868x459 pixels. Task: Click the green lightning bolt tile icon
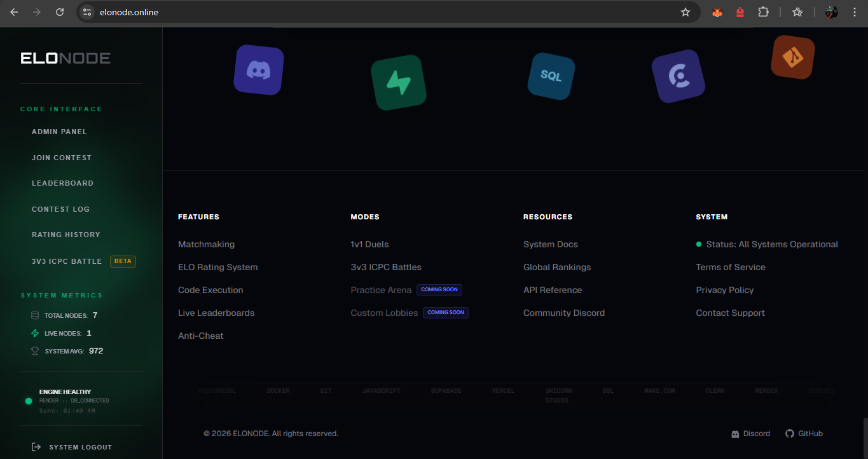[x=399, y=83]
